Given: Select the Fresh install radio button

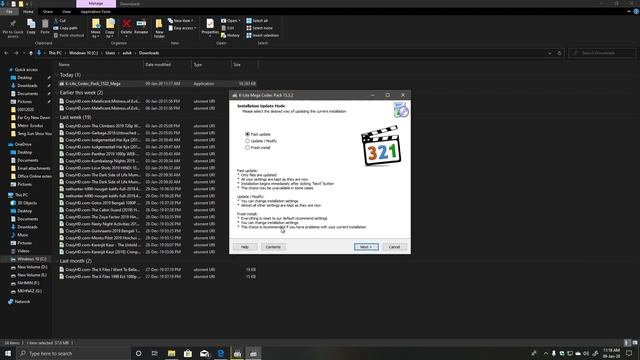Looking at the screenshot, I should (x=247, y=147).
